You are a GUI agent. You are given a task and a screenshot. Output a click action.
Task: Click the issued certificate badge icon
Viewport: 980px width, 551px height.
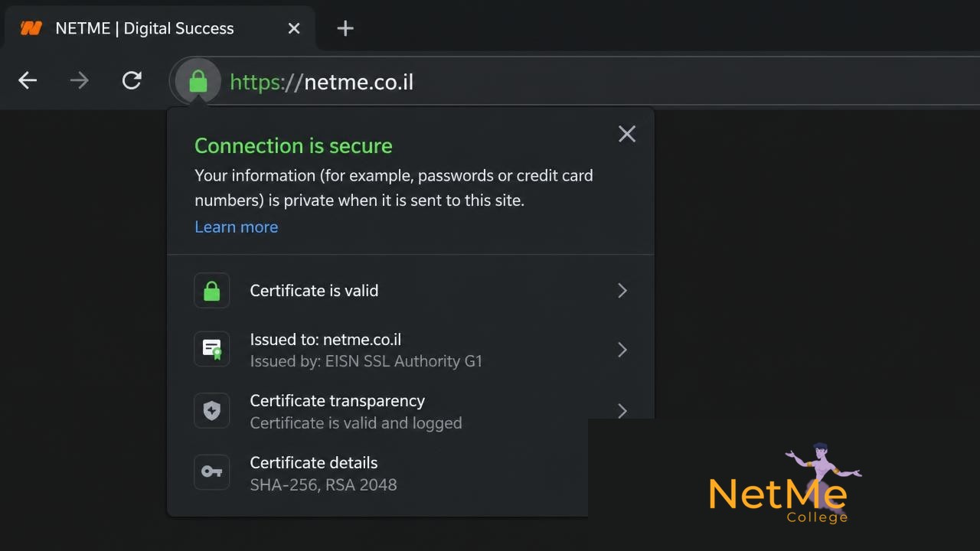pos(212,350)
